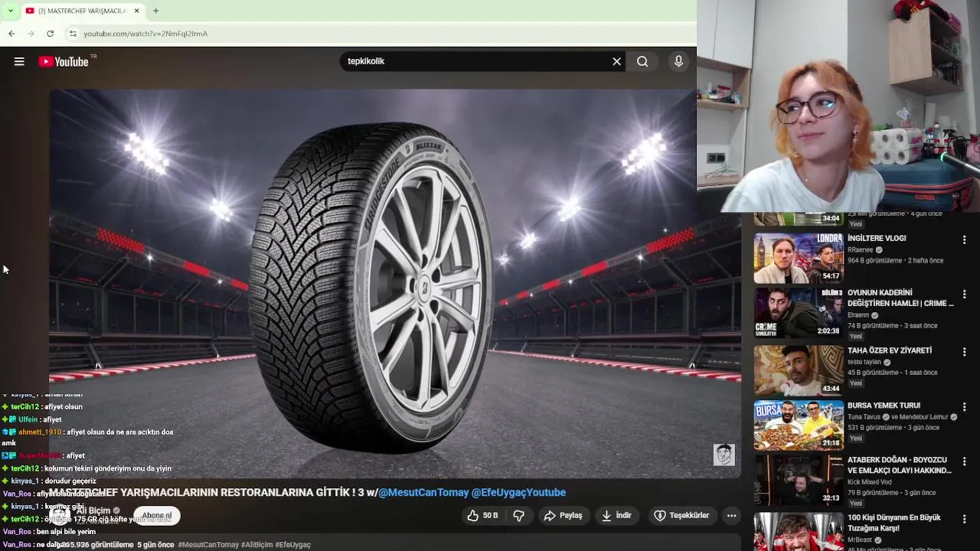
Task: Open @EfeUygaçYoutube channel link in title
Action: (518, 493)
